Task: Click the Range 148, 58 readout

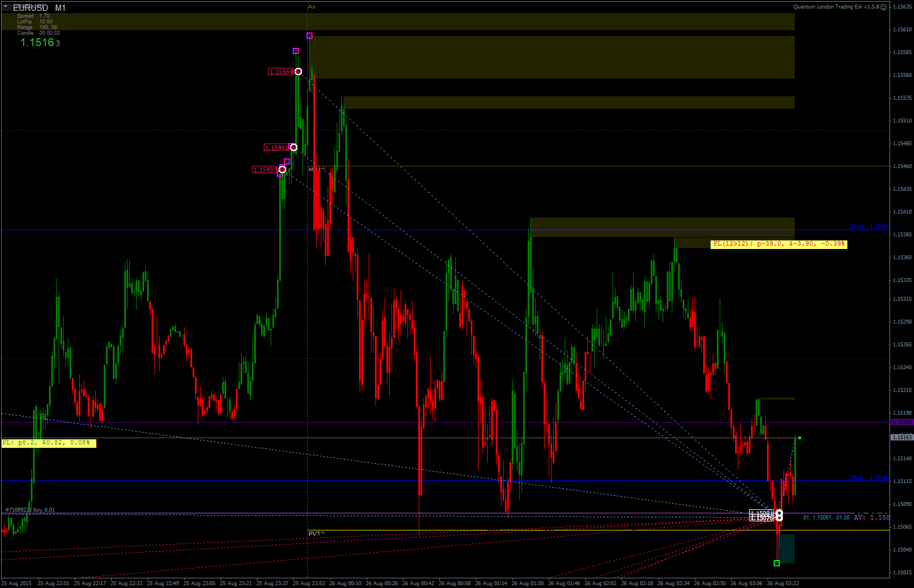Action: click(x=37, y=27)
